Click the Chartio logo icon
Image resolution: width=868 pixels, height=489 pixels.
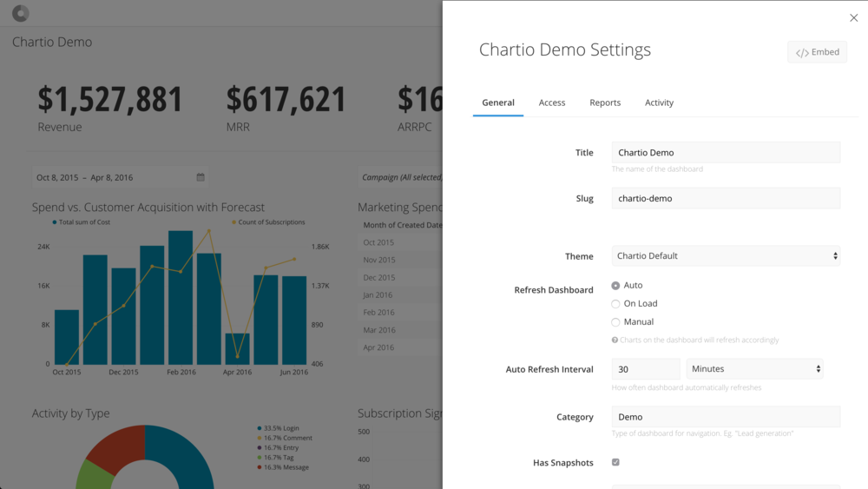point(21,13)
